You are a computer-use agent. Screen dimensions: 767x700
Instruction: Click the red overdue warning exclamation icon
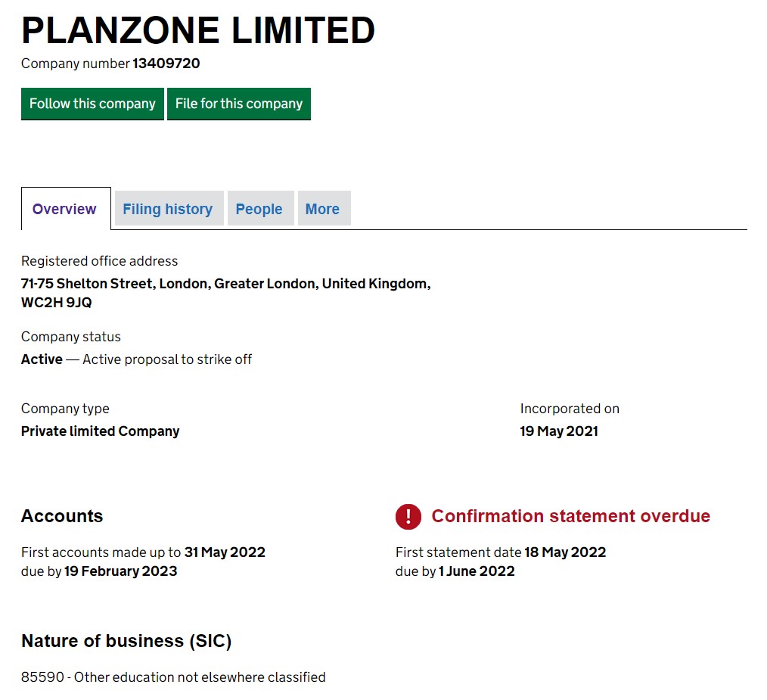click(x=408, y=517)
